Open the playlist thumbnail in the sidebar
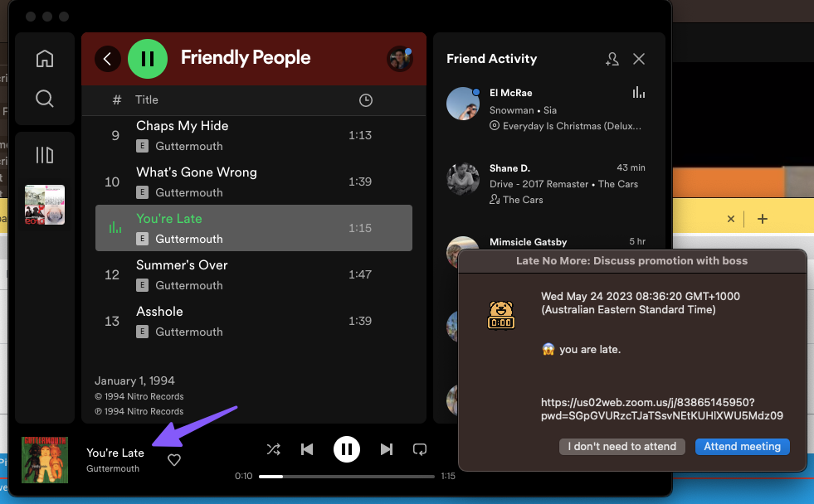The image size is (814, 504). coord(45,205)
